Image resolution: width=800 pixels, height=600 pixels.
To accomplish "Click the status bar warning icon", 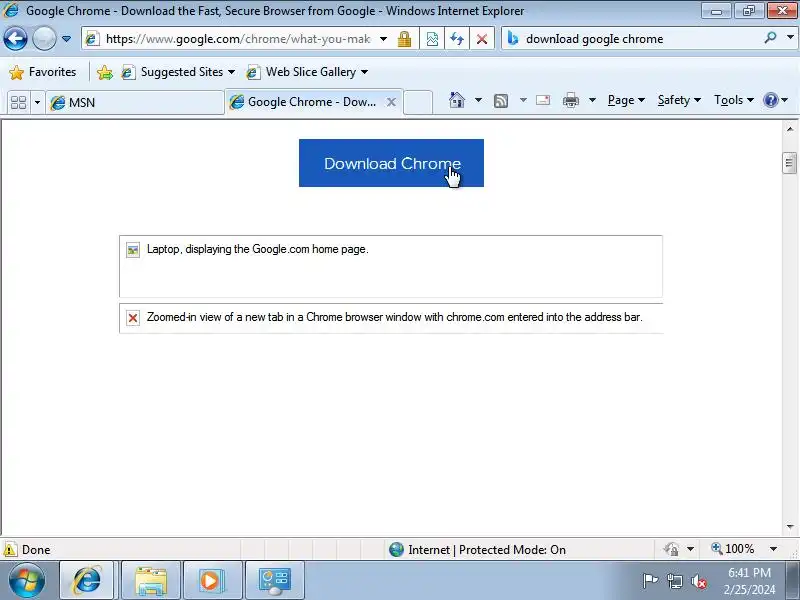I will click(10, 549).
